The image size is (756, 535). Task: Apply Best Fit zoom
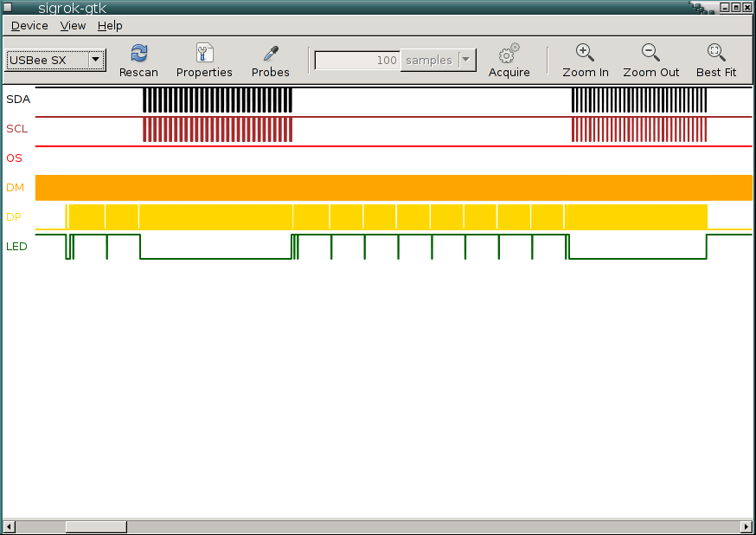715,53
